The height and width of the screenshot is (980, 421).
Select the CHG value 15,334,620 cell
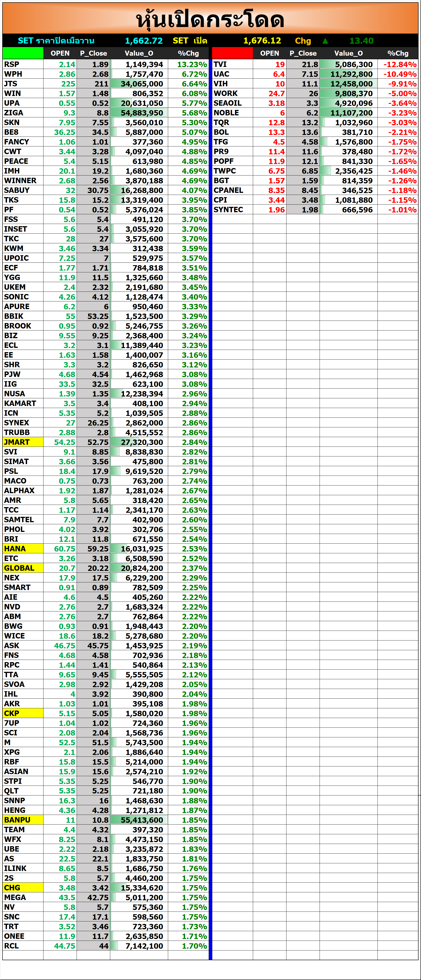coord(139,888)
